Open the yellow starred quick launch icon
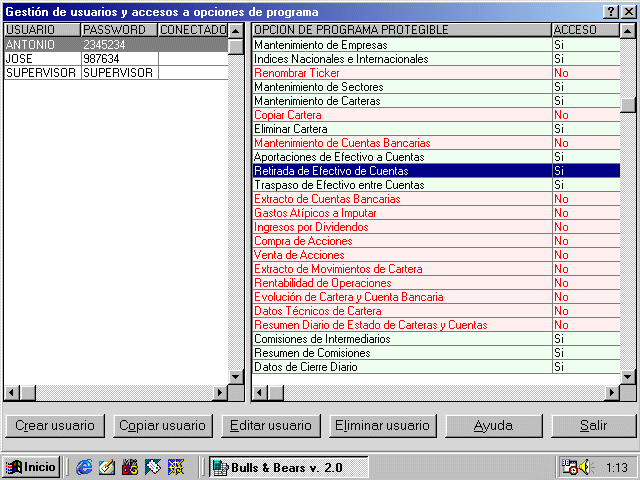640x480 pixels. click(176, 467)
